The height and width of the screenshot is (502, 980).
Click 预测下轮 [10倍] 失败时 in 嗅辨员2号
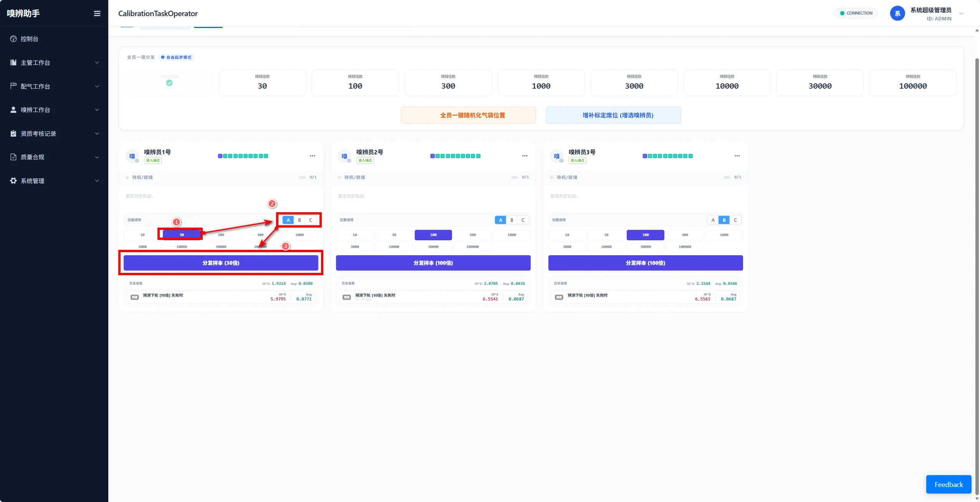tap(375, 295)
